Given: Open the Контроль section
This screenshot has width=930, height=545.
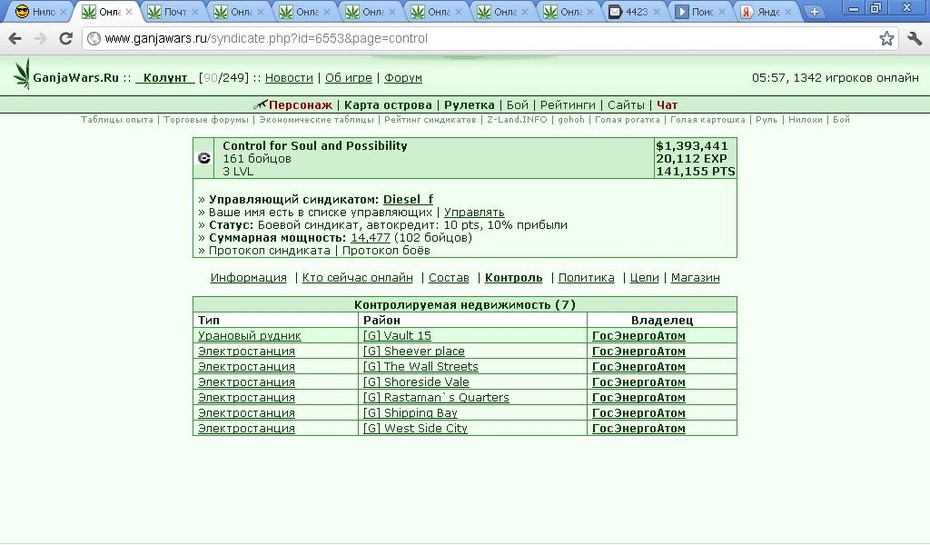Looking at the screenshot, I should pyautogui.click(x=514, y=278).
